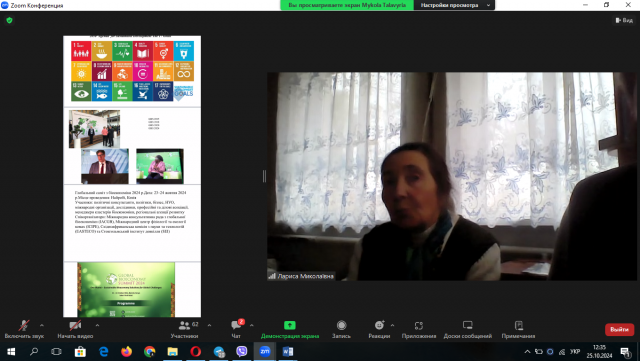Open the Участники participants panel
Screen dimensions: 640x361
pos(184,330)
